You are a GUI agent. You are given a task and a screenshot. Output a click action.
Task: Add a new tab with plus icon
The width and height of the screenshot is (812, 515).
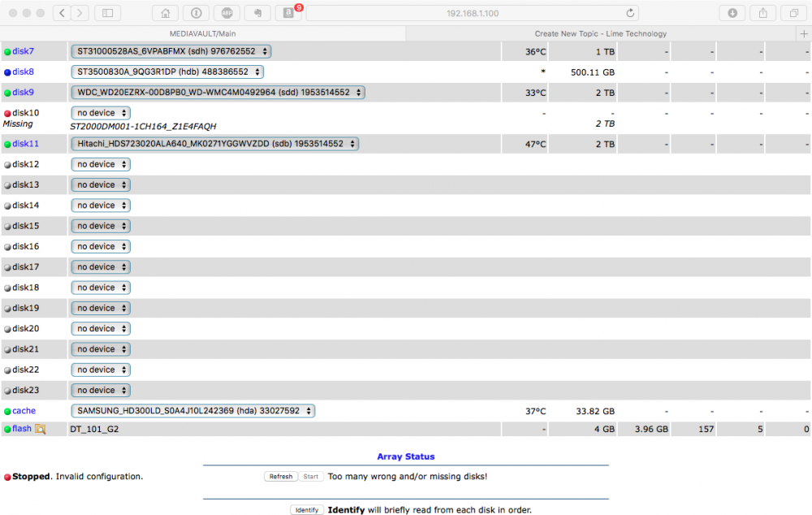(804, 33)
